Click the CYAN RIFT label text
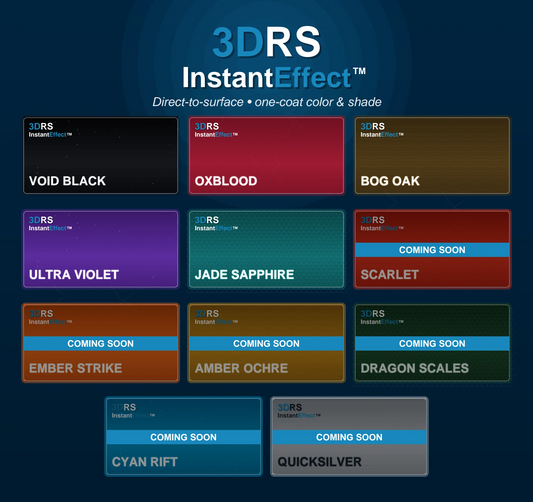 [145, 462]
